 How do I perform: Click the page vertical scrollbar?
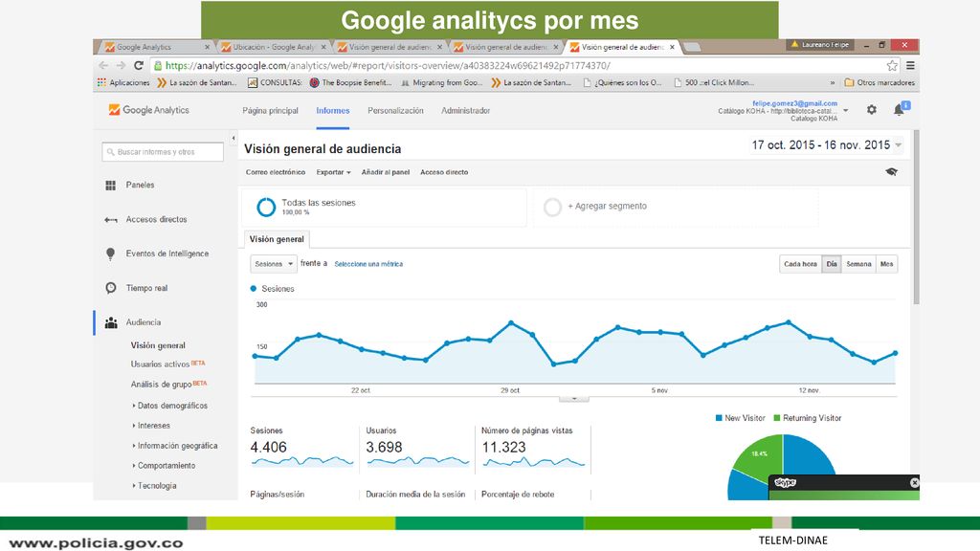[916, 217]
